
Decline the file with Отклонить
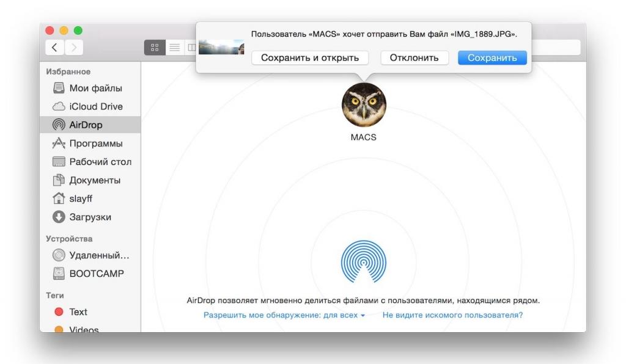pos(414,58)
